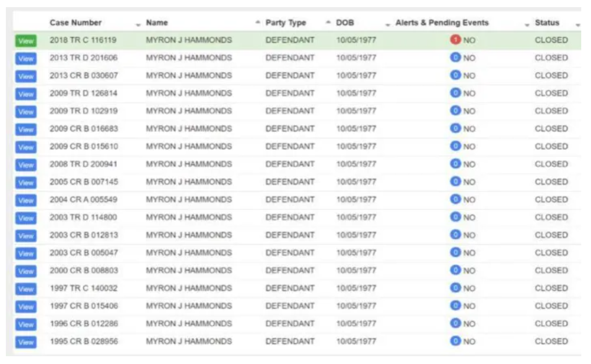This screenshot has height=364, width=591.
Task: Open View for case 2013 CR B 030607
Action: pos(26,77)
